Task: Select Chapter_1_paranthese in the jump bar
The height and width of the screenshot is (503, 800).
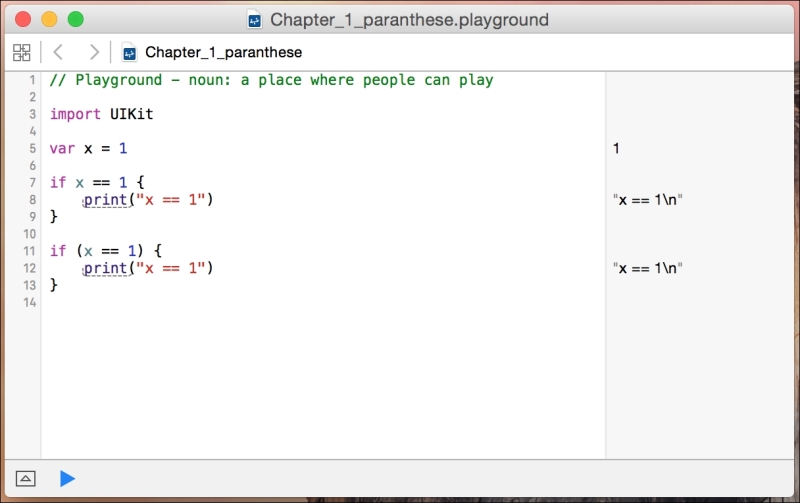Action: 223,52
